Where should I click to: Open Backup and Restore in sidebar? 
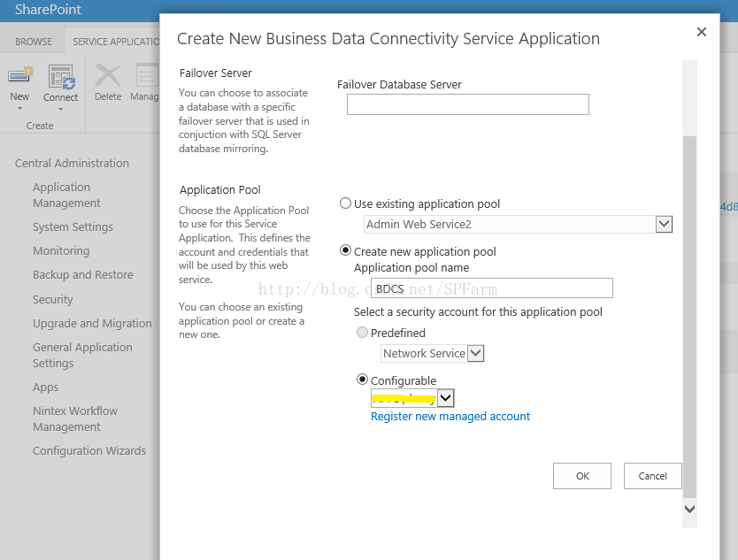83,275
